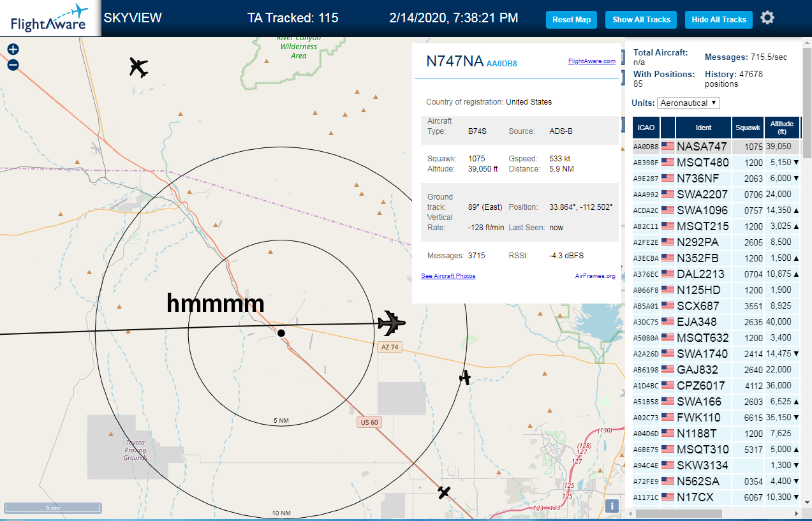Open the Units dropdown

[688, 103]
